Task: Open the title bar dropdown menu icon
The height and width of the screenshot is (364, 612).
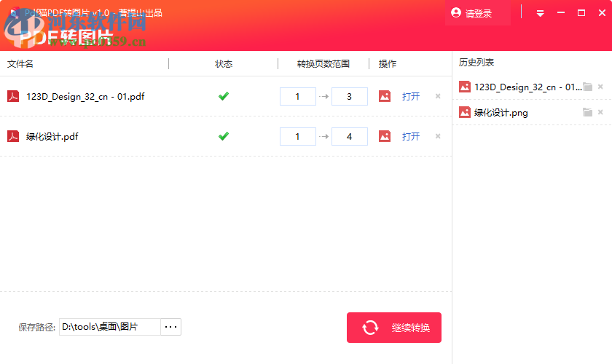Action: 540,13
